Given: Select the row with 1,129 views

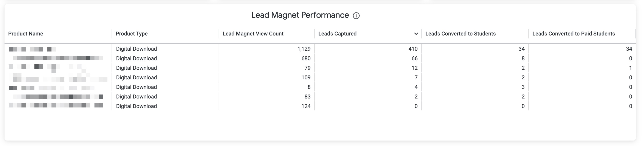Looking at the screenshot, I should click(320, 49).
